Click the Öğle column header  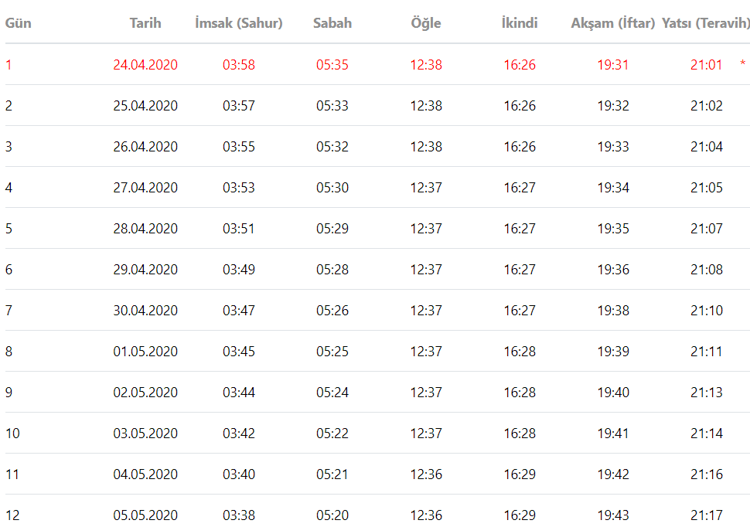[x=425, y=22]
